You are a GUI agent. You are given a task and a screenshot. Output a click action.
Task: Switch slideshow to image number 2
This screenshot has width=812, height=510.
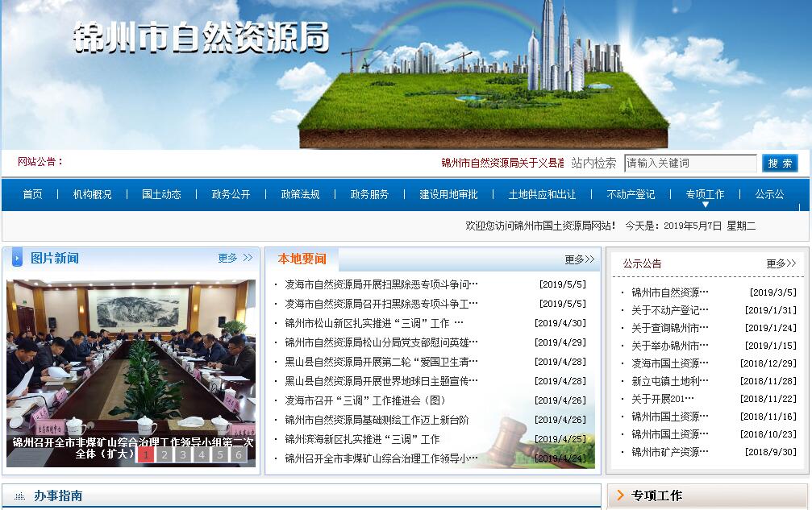click(x=164, y=454)
